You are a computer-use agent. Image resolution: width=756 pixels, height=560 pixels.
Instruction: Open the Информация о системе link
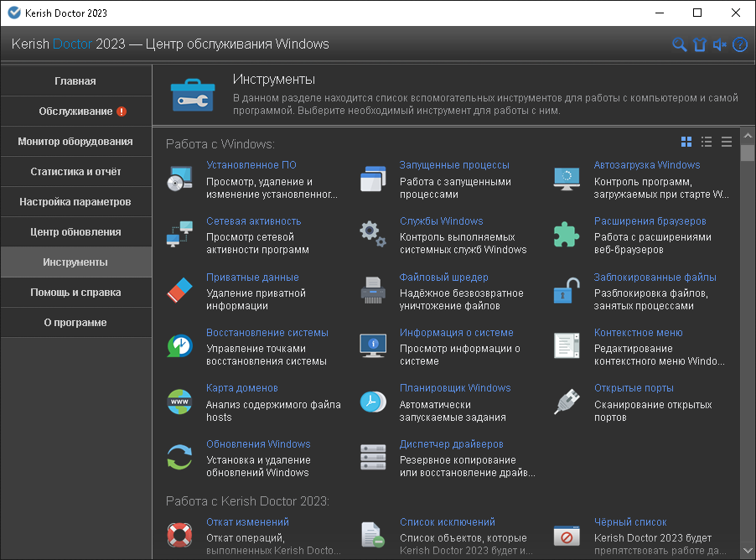point(456,333)
